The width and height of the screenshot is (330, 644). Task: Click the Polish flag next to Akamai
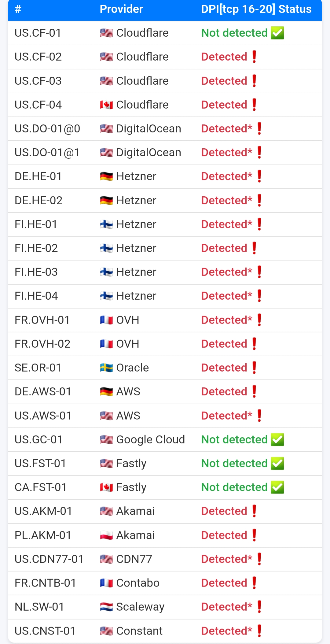click(x=106, y=535)
